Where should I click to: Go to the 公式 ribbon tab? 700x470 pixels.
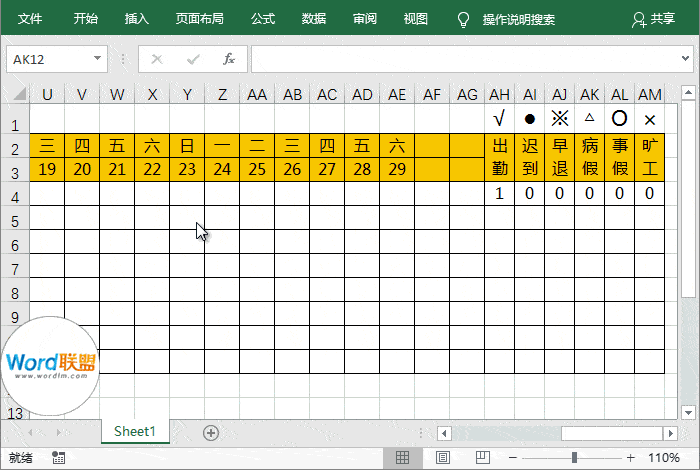(262, 19)
